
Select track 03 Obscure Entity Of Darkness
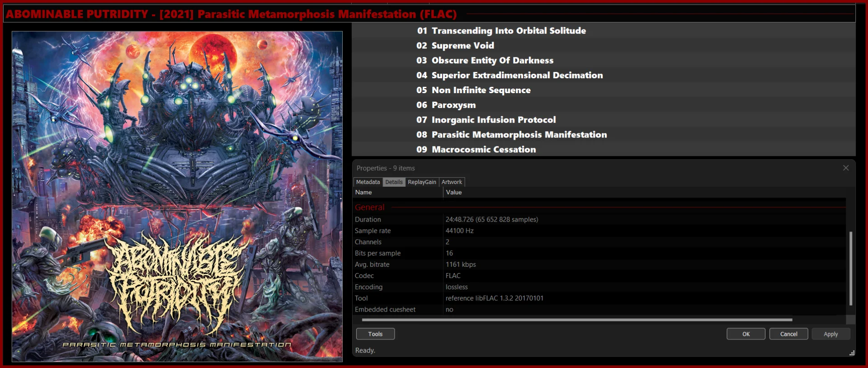point(604,61)
